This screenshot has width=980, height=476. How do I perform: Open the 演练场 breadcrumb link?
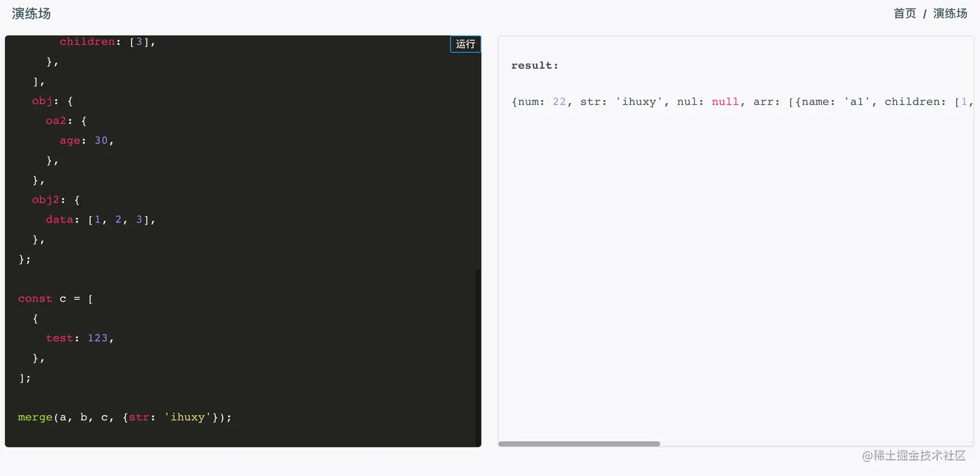coord(950,14)
